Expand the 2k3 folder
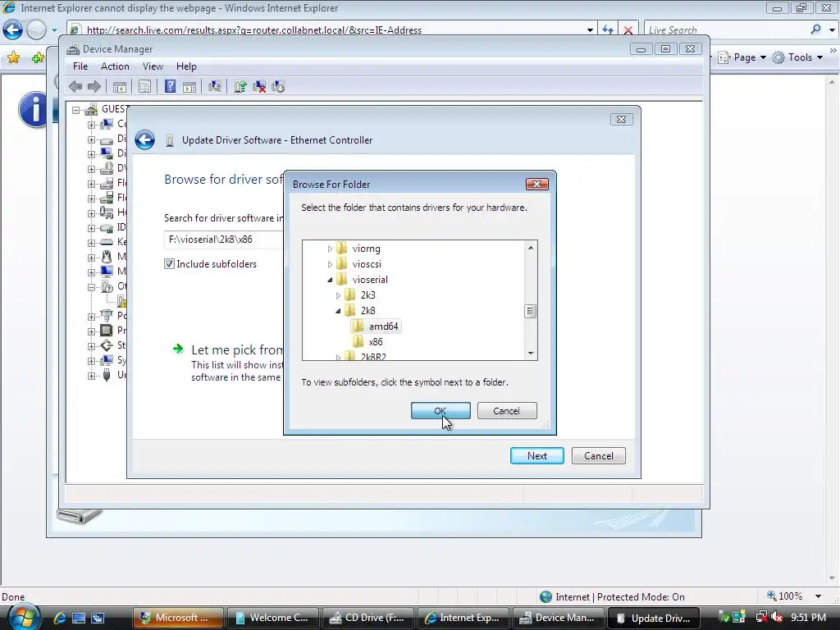The height and width of the screenshot is (630, 840). coord(338,295)
